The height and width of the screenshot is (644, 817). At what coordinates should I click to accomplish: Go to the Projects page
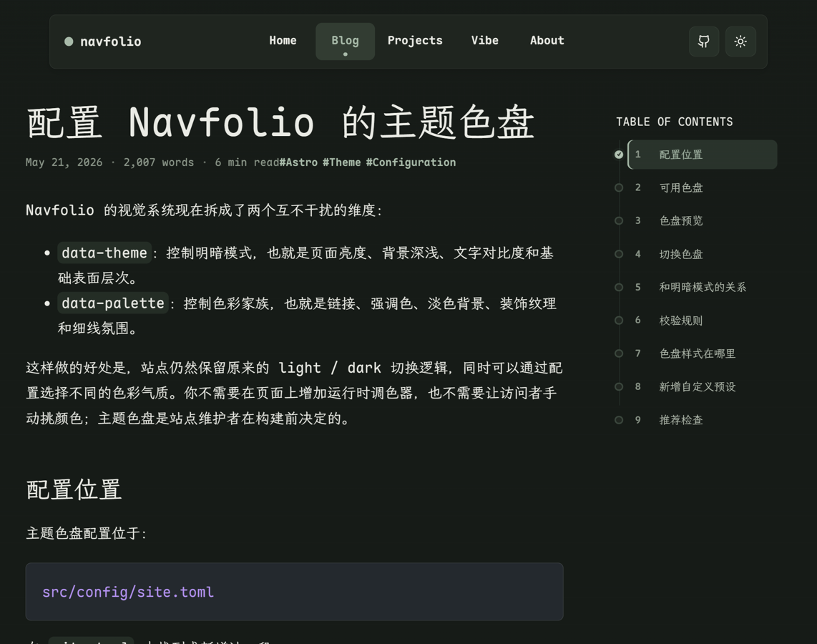click(x=415, y=41)
